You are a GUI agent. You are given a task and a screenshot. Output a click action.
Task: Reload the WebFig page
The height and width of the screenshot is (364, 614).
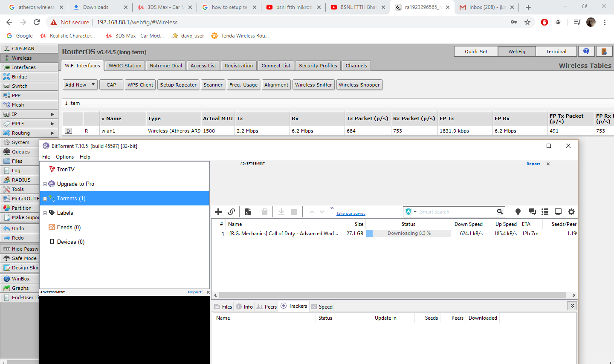37,22
